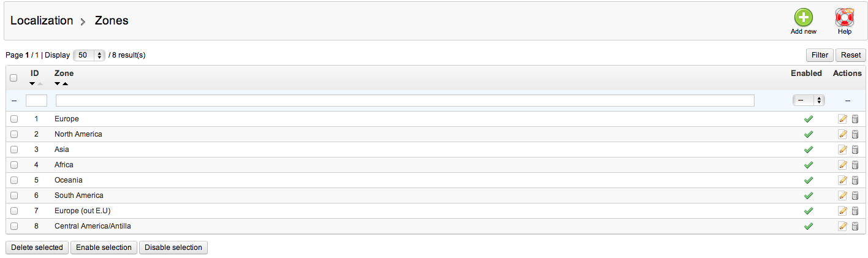Click Disable selection button
Viewport: 868px width, 258px height.
coord(173,248)
